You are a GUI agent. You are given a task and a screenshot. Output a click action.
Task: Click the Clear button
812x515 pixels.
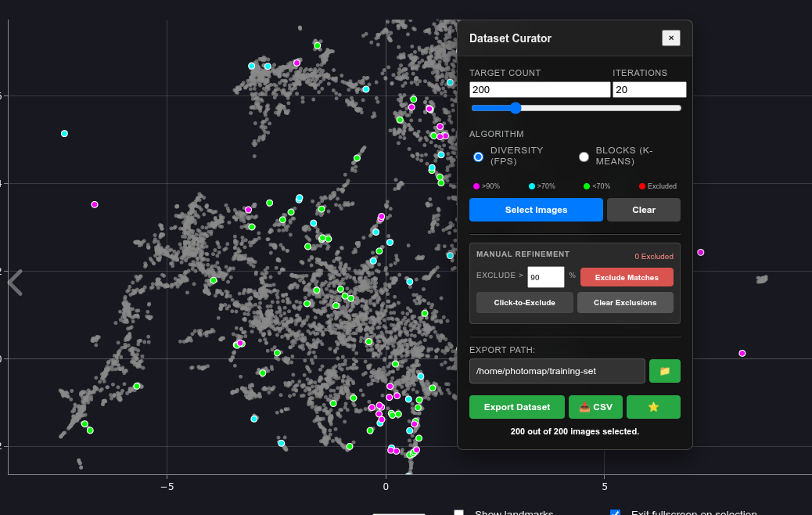click(643, 210)
